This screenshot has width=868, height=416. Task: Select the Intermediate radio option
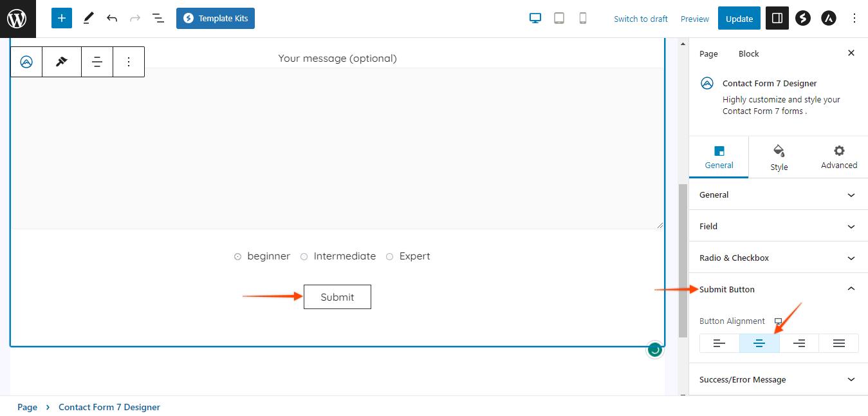coord(304,256)
